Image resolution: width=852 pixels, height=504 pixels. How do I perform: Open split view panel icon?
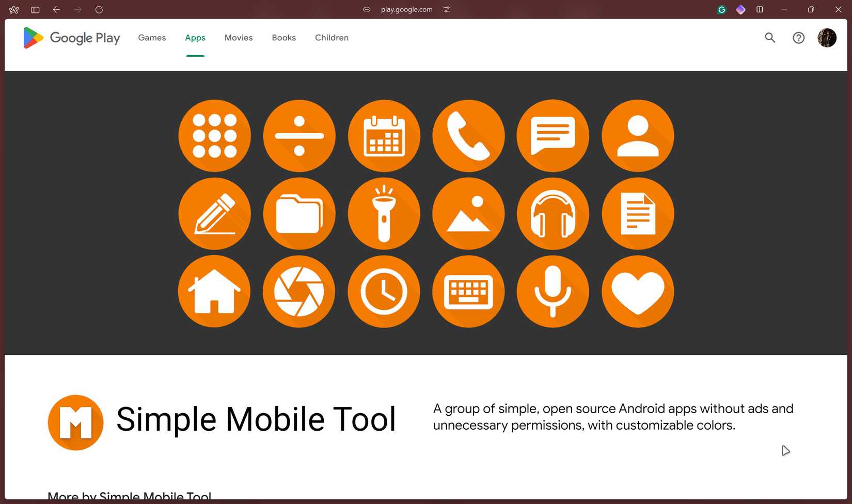[x=760, y=9]
